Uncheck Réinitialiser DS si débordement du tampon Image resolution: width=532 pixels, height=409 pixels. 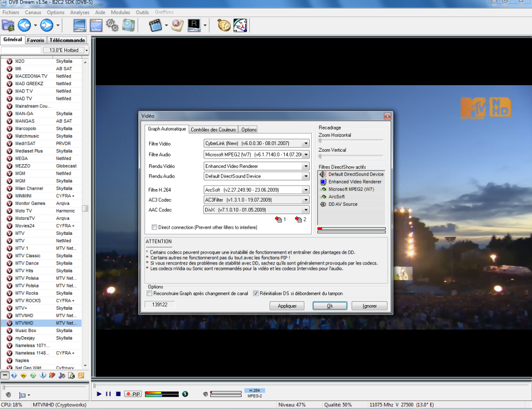256,293
